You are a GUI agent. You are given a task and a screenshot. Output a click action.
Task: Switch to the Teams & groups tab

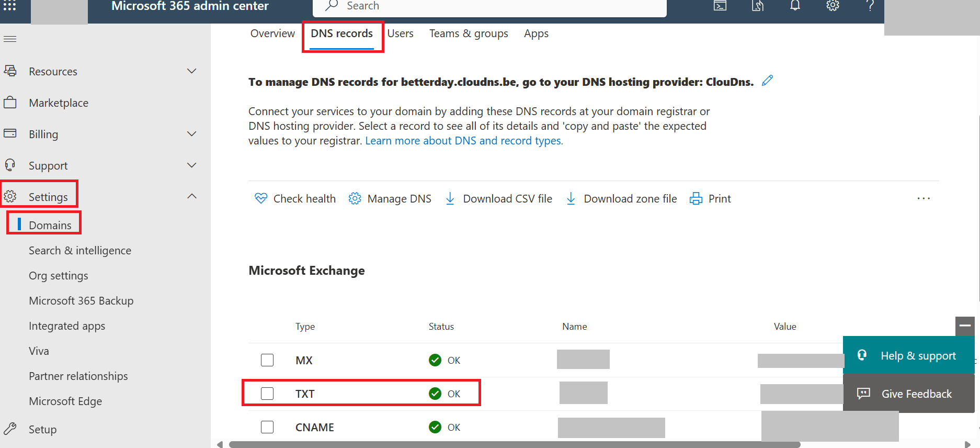pyautogui.click(x=469, y=33)
